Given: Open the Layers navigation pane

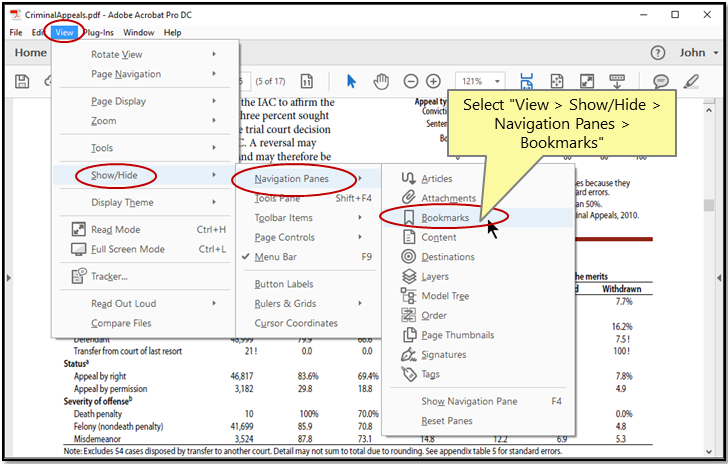Looking at the screenshot, I should pos(478,276).
